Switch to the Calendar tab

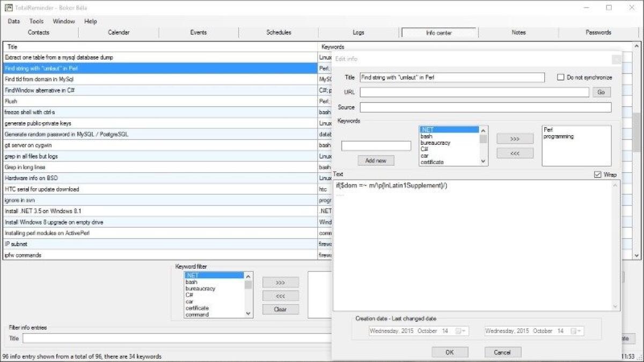point(118,32)
